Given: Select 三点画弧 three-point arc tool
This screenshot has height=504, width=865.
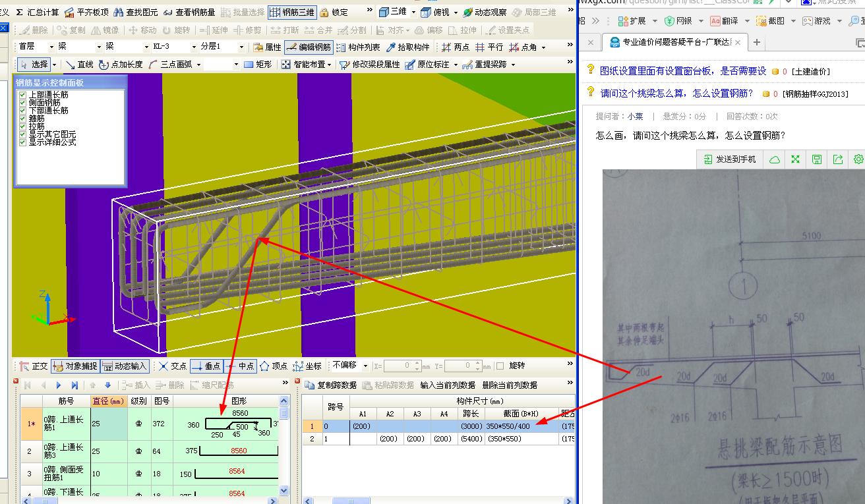Looking at the screenshot, I should (x=170, y=65).
